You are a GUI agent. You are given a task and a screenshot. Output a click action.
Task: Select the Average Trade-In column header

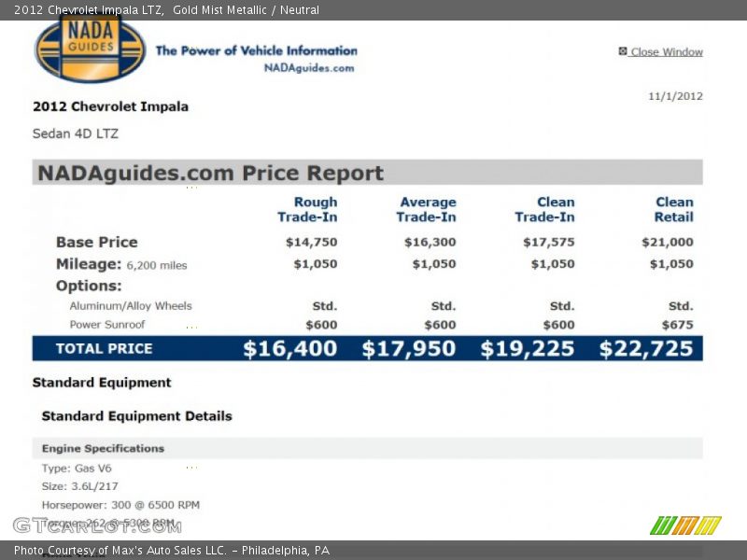pyautogui.click(x=427, y=210)
